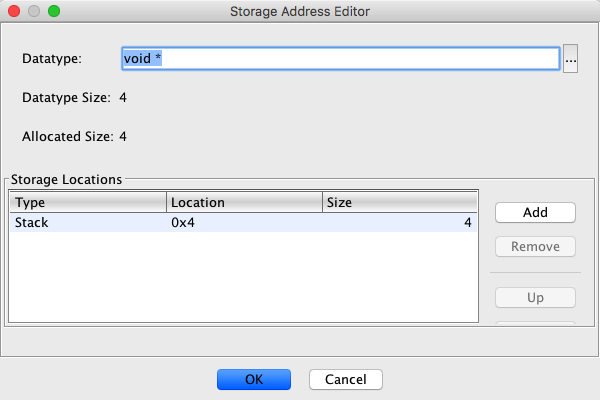The image size is (600, 400).
Task: Sort by the Location column header
Action: point(245,202)
